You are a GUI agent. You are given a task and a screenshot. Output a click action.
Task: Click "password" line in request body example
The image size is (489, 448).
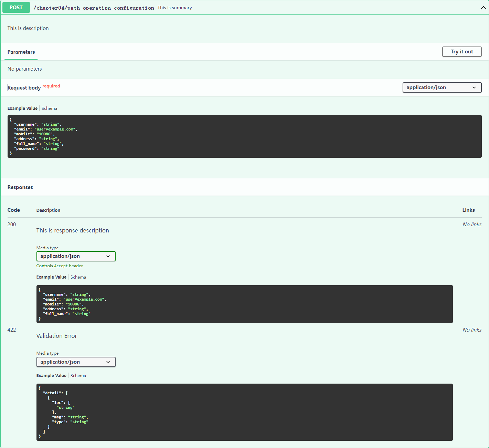click(x=37, y=149)
